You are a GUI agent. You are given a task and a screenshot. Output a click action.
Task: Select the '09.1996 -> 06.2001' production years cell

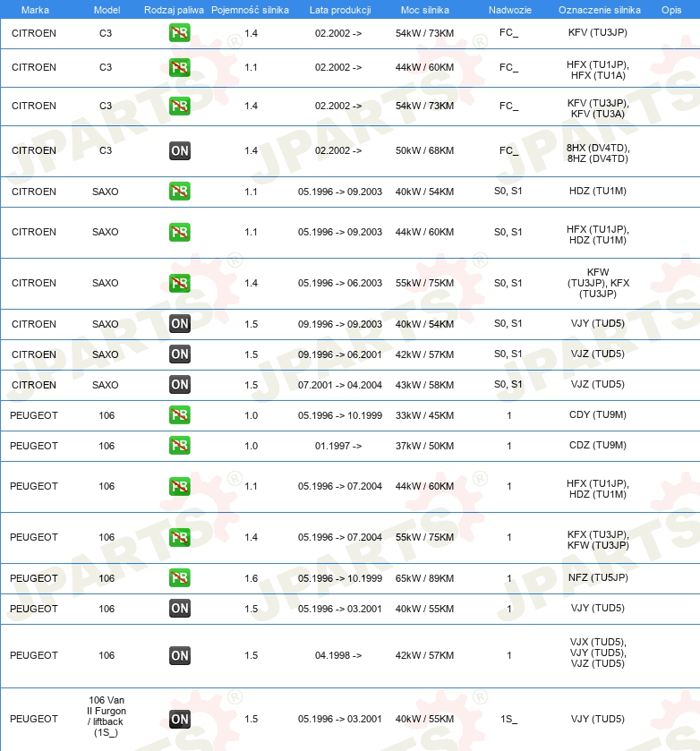coord(340,354)
